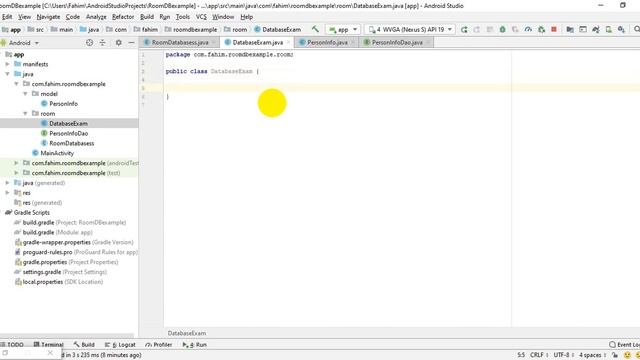Collapse the model package

point(25,94)
